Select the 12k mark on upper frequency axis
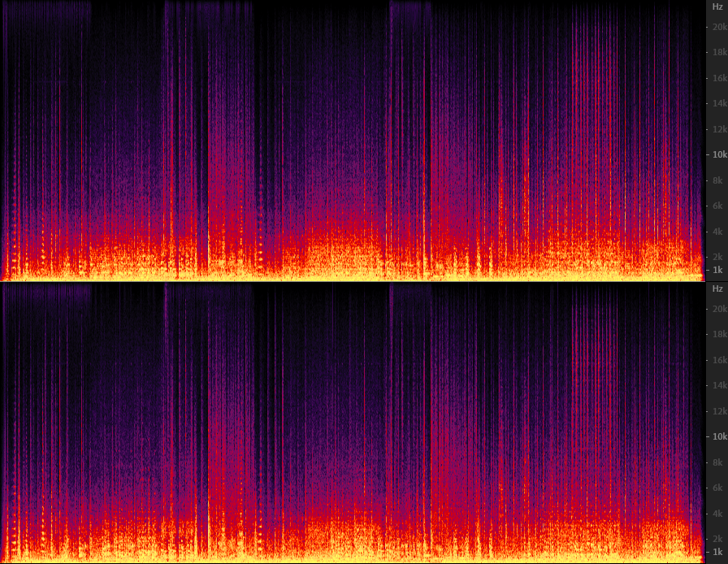The image size is (728, 564). [719, 129]
